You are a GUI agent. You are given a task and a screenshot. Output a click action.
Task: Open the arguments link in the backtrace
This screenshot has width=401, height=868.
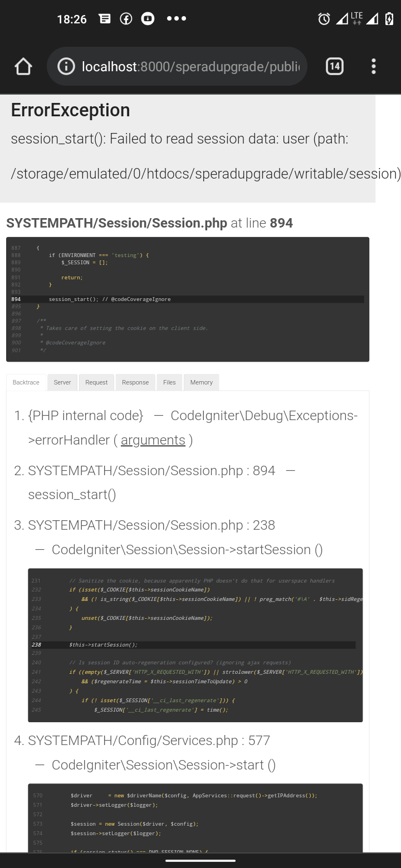point(153,440)
